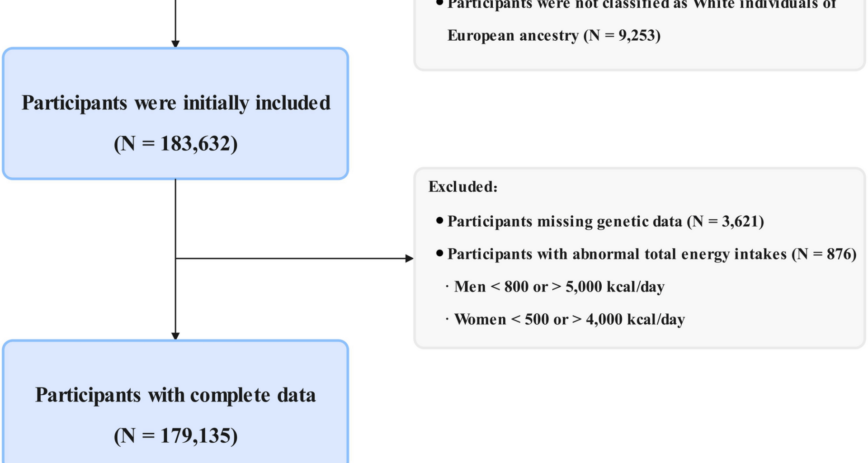
Task: Click the 'European ancestry (N = 9,253)' text
Action: (554, 35)
